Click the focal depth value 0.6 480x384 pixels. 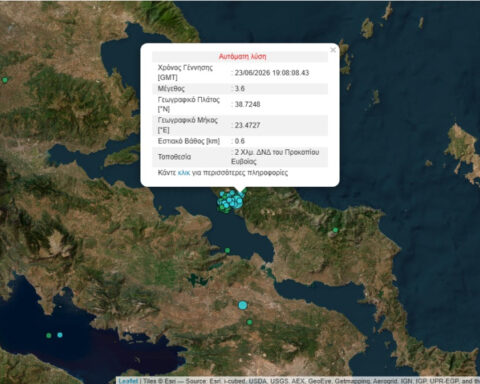pyautogui.click(x=239, y=141)
